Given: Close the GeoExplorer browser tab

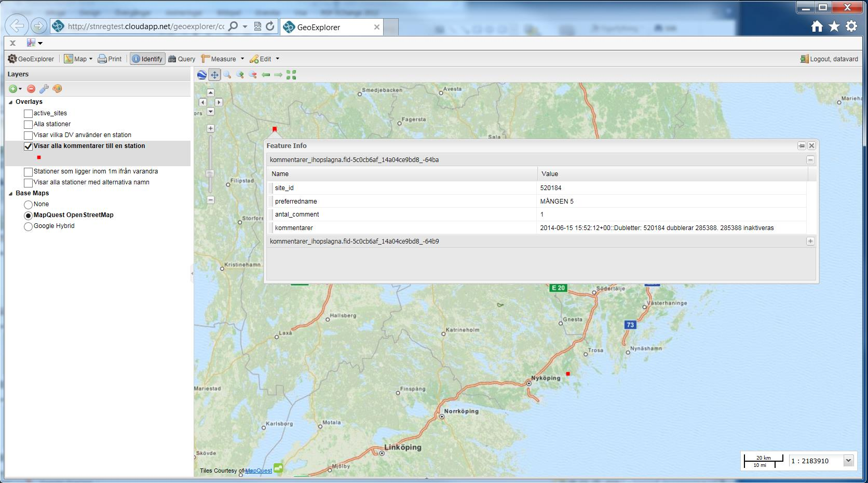Looking at the screenshot, I should (377, 27).
